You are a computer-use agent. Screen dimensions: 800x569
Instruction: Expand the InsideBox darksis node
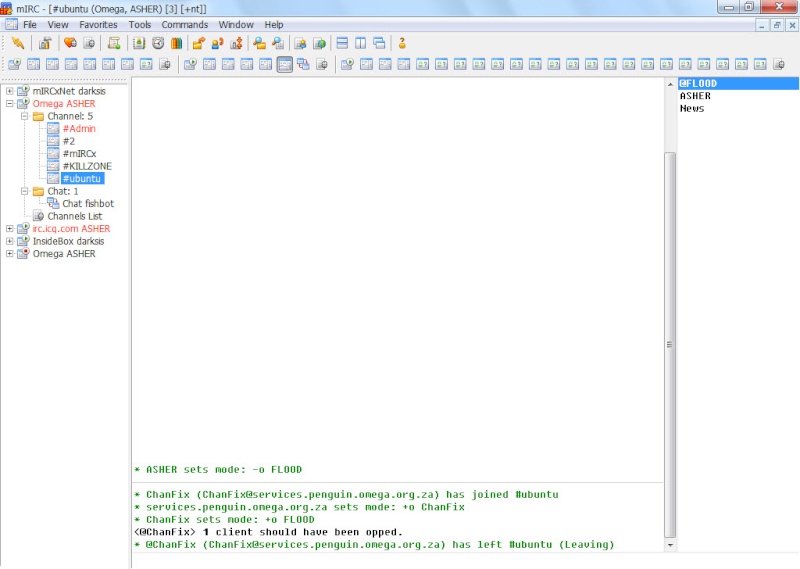10,241
